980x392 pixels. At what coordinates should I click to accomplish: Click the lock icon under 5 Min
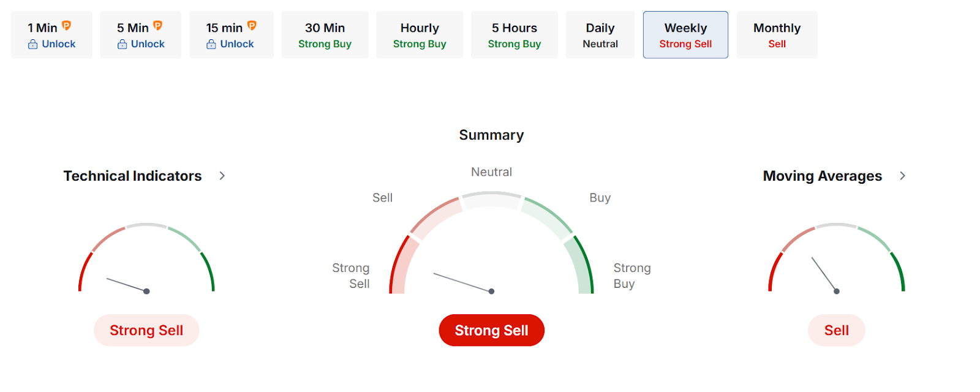[123, 44]
